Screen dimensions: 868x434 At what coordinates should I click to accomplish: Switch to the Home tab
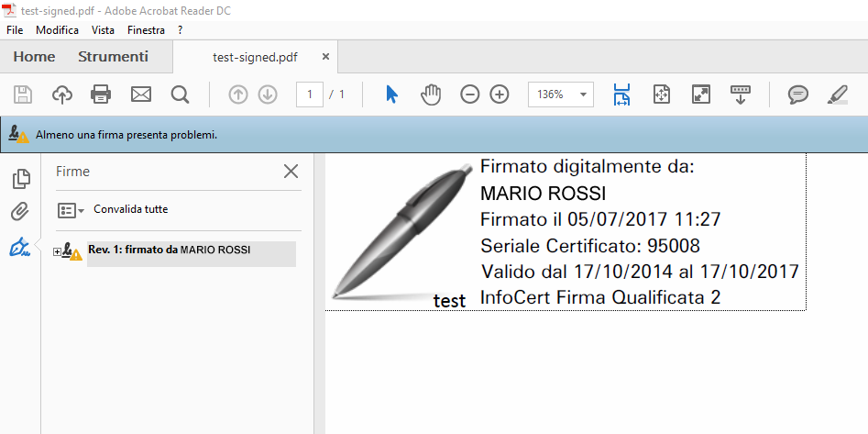click(34, 57)
